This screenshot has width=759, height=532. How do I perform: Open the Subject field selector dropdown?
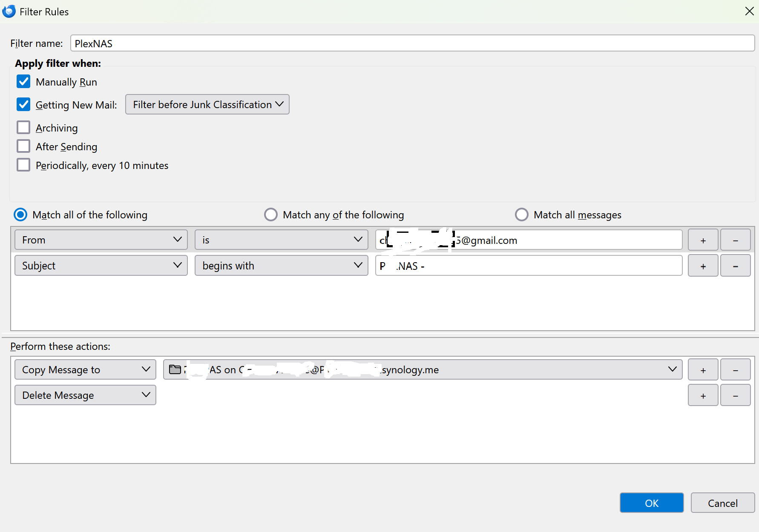[x=101, y=265]
